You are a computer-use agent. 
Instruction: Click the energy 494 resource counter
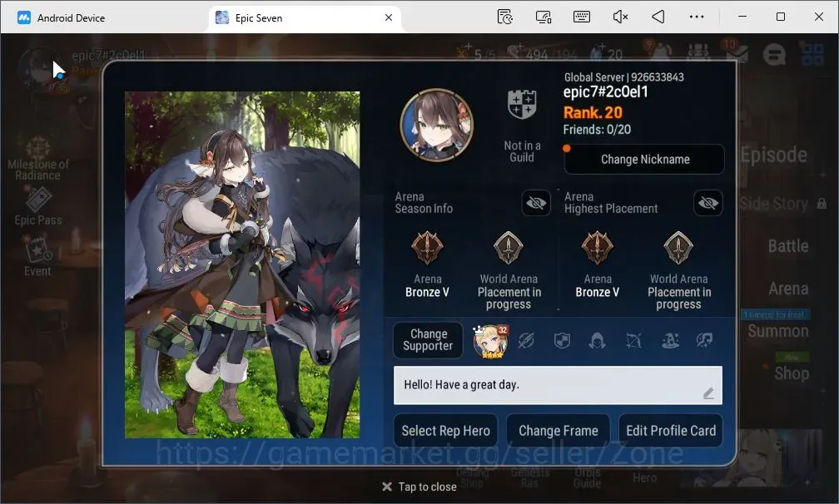coord(542,53)
